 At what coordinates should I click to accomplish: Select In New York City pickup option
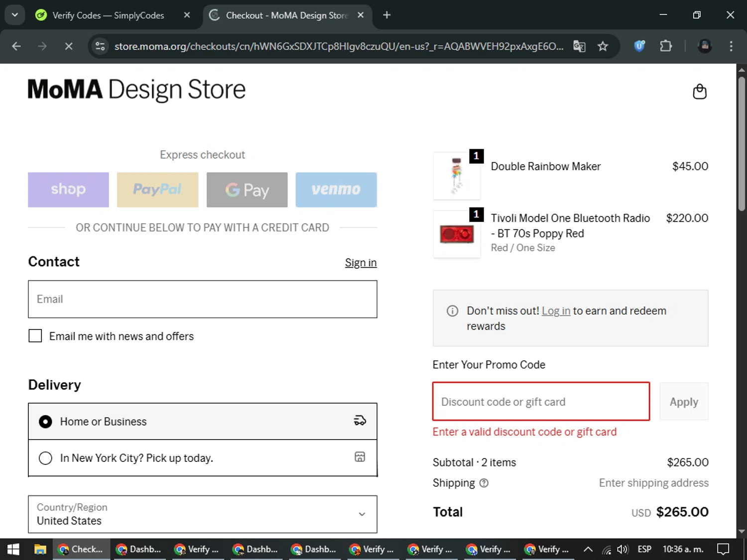[203, 458]
